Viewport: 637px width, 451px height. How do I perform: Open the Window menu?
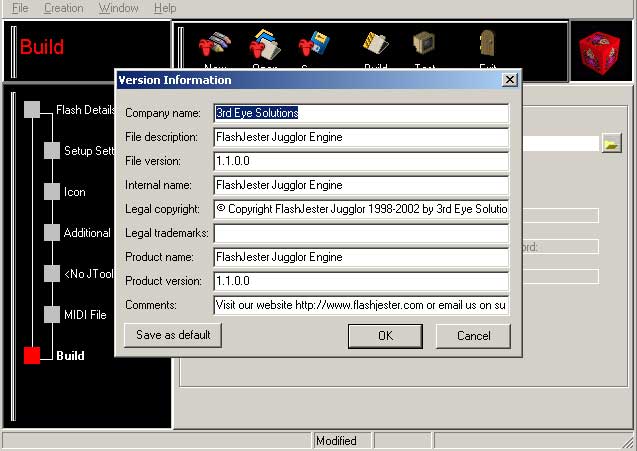click(118, 8)
